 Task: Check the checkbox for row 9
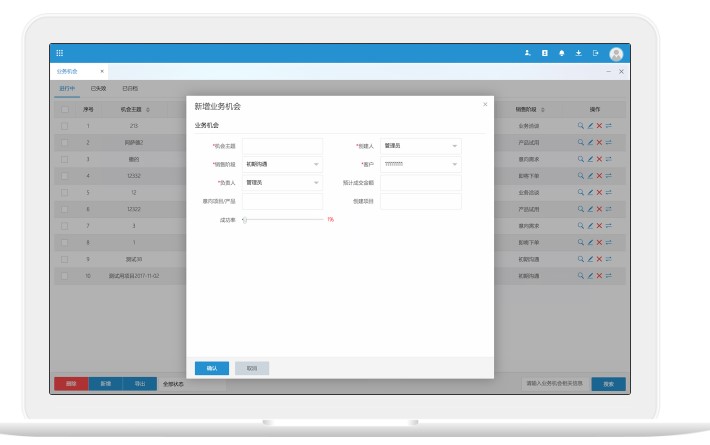click(65, 258)
